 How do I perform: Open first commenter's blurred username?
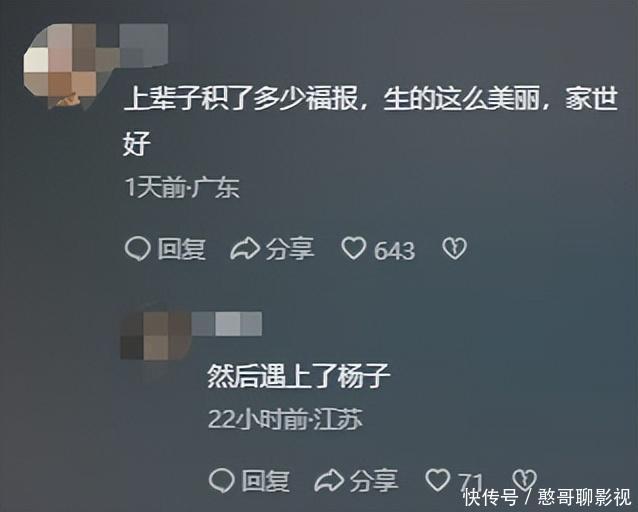144,44
